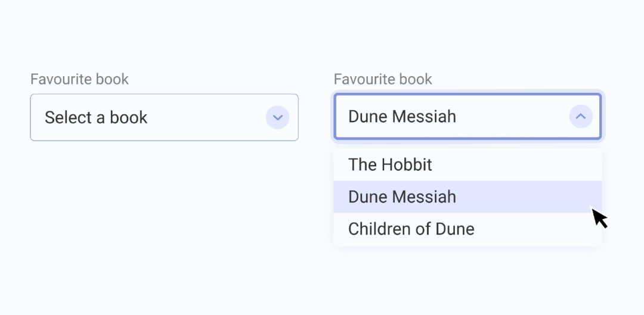Click the lavender highlighted row in the list
Image resolution: width=644 pixels, height=315 pixels.
pyautogui.click(x=513, y=197)
